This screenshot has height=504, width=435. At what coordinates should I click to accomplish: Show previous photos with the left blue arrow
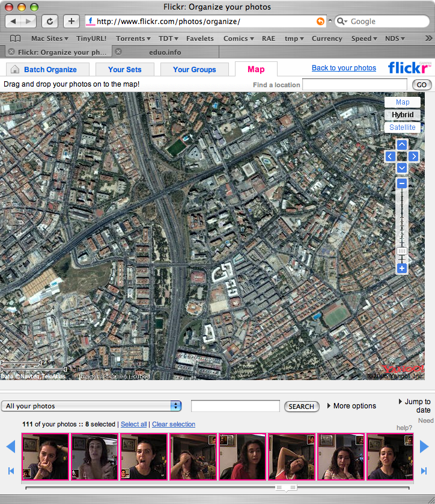[x=11, y=447]
